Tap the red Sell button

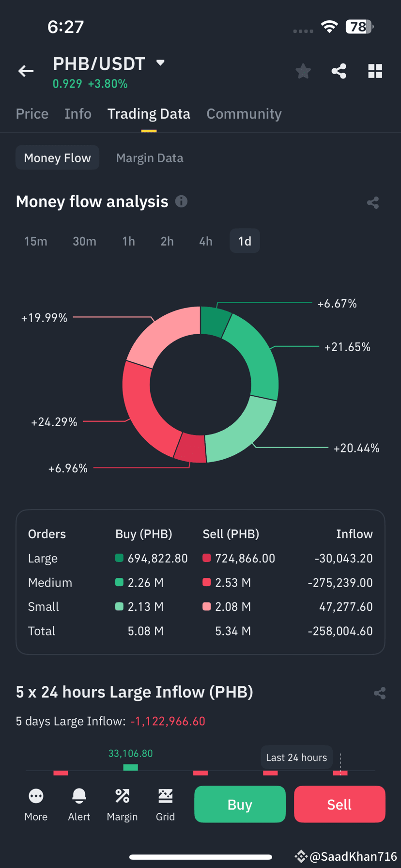(339, 804)
